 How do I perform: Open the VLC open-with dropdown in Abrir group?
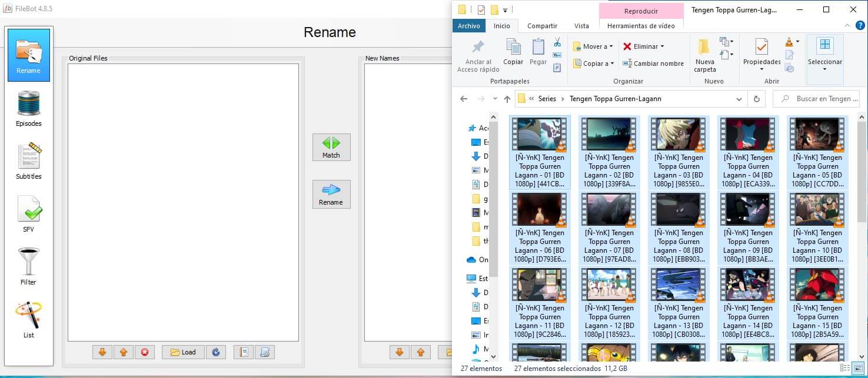click(797, 42)
